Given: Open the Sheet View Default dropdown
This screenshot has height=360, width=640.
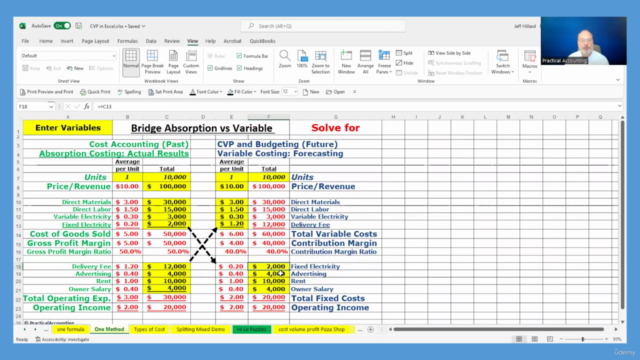Looking at the screenshot, I should [68, 56].
